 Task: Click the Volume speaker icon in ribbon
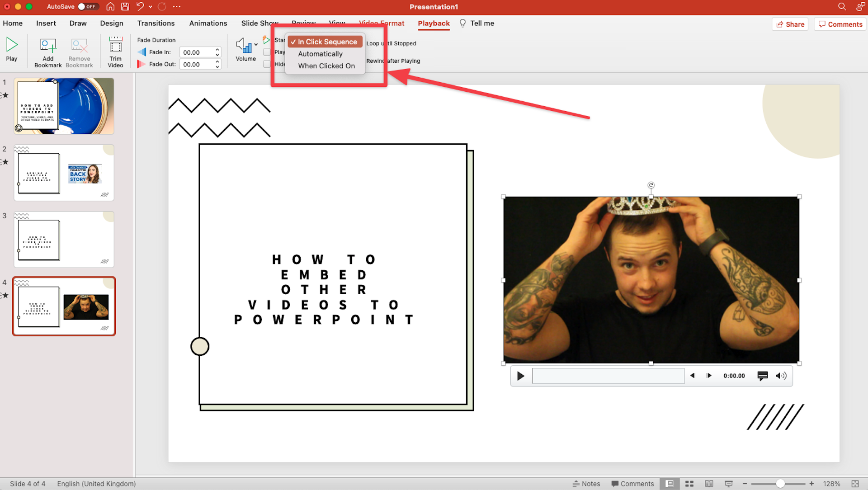coord(244,45)
